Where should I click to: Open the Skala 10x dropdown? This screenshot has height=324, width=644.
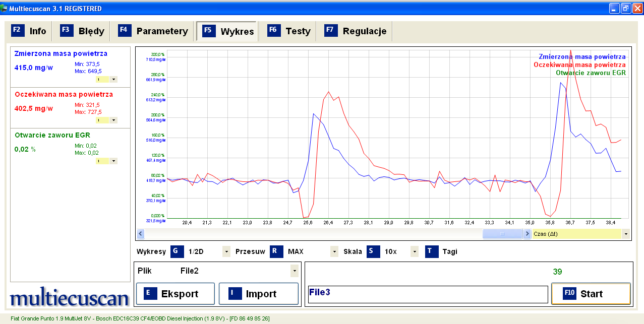(415, 251)
